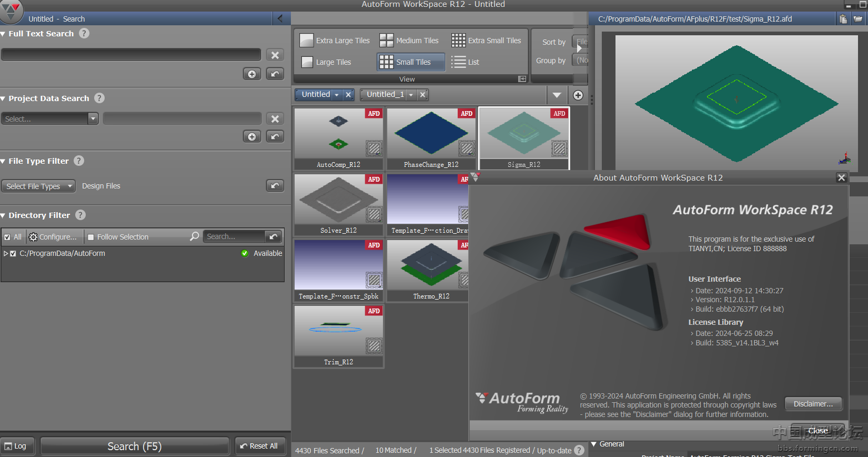
Task: Uncheck the C:/ProgramData/AutoForm directory
Action: [13, 253]
